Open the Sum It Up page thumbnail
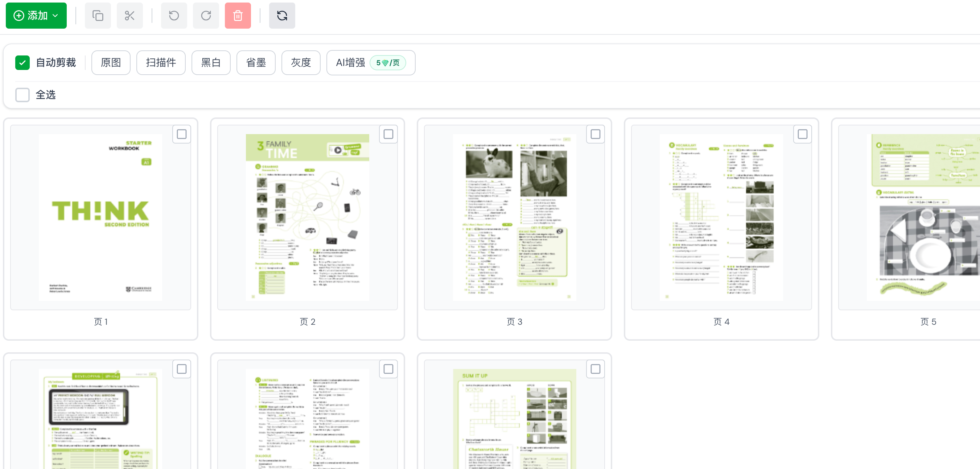The width and height of the screenshot is (980, 469). click(x=514, y=419)
